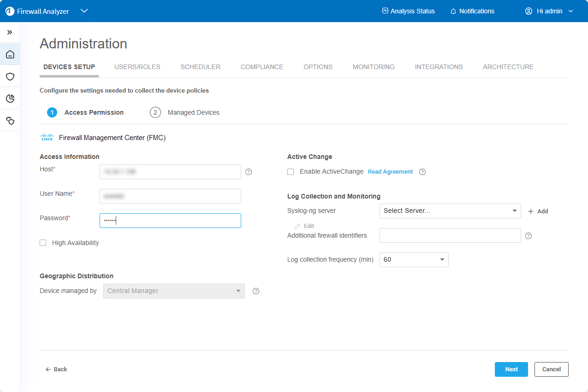
Task: Click the Additional firewall identifiers input field
Action: pos(450,235)
